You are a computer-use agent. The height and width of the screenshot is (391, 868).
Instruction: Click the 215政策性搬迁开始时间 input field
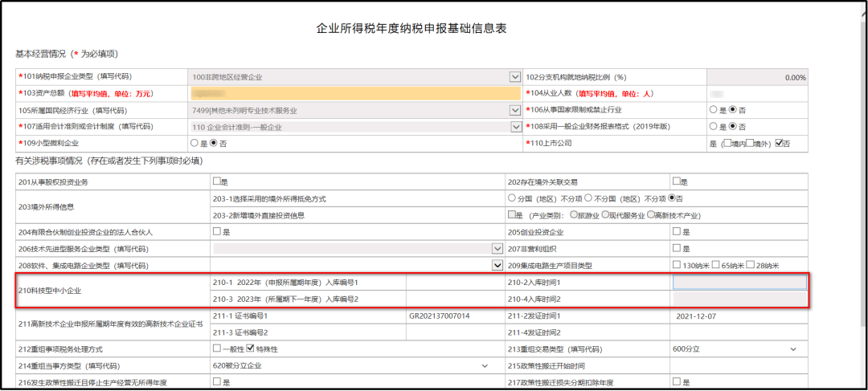pos(739,366)
